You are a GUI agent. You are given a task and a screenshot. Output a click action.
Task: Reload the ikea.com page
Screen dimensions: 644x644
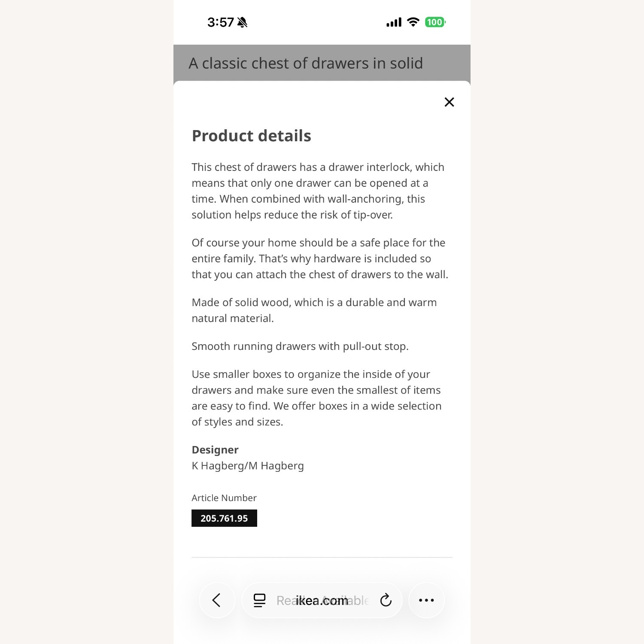(x=386, y=600)
